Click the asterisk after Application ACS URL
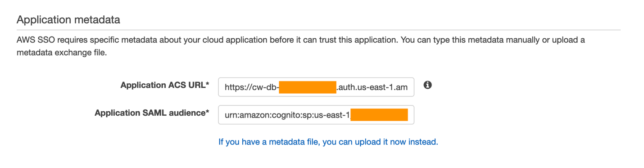This screenshot has width=644, height=168. click(207, 84)
